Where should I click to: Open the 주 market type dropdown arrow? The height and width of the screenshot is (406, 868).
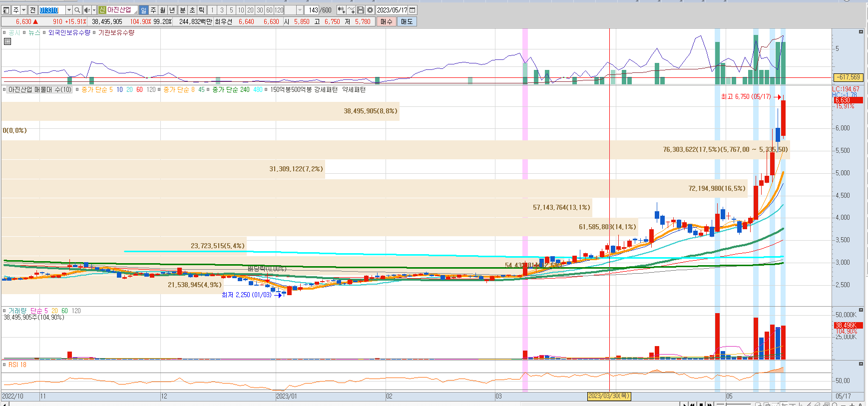point(23,10)
